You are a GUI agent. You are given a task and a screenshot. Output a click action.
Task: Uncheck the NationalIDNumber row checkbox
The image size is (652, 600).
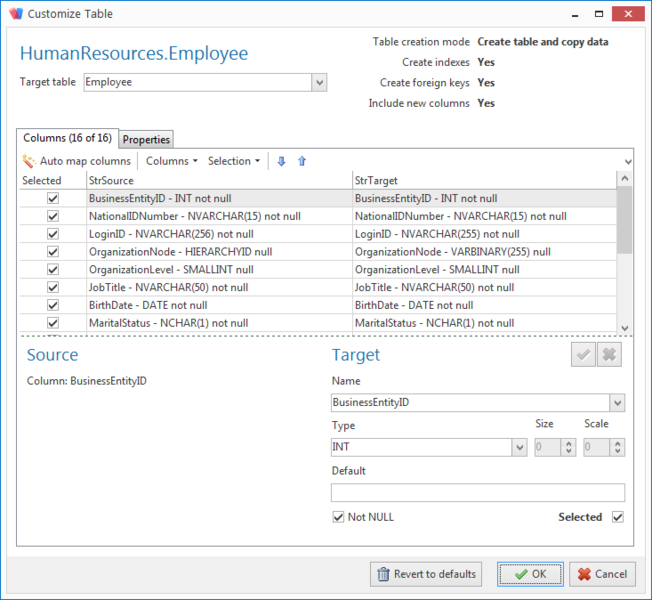(53, 216)
